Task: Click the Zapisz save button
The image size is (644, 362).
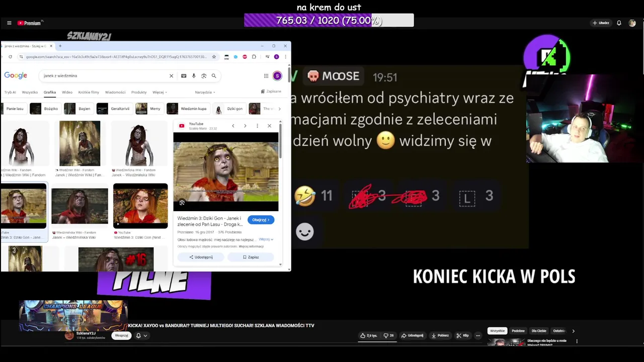Action: click(251, 257)
